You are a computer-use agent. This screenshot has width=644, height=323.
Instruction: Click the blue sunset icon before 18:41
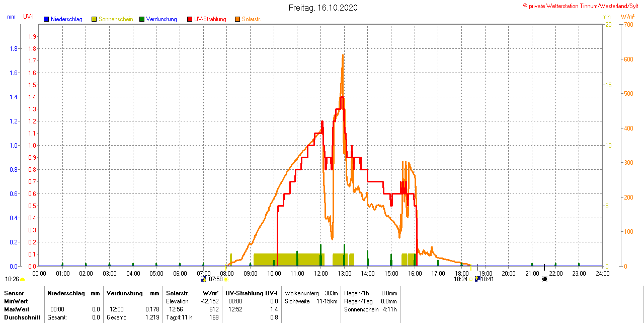pyautogui.click(x=477, y=279)
